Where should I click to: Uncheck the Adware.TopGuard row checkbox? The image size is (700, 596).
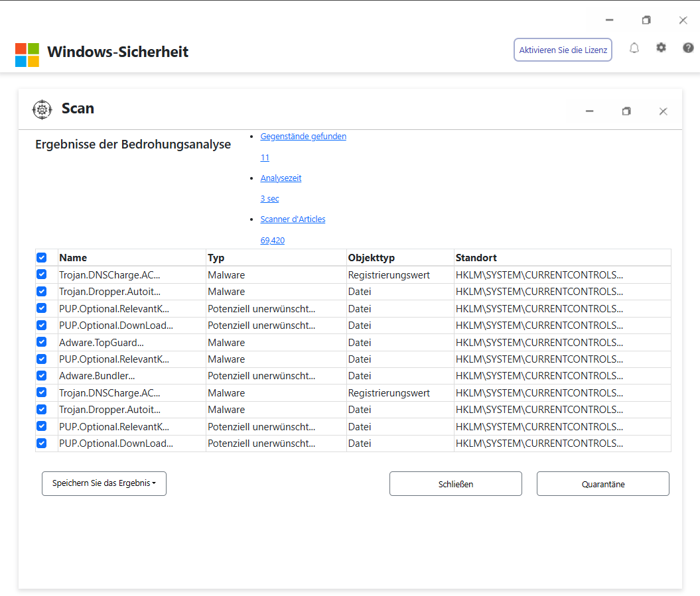point(42,342)
